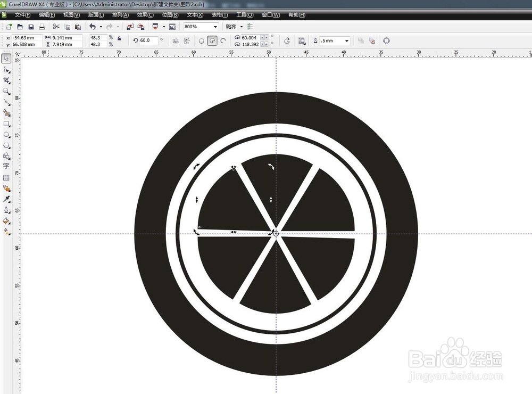Open the 帮助(H) menu
The height and width of the screenshot is (394, 532).
pyautogui.click(x=297, y=15)
